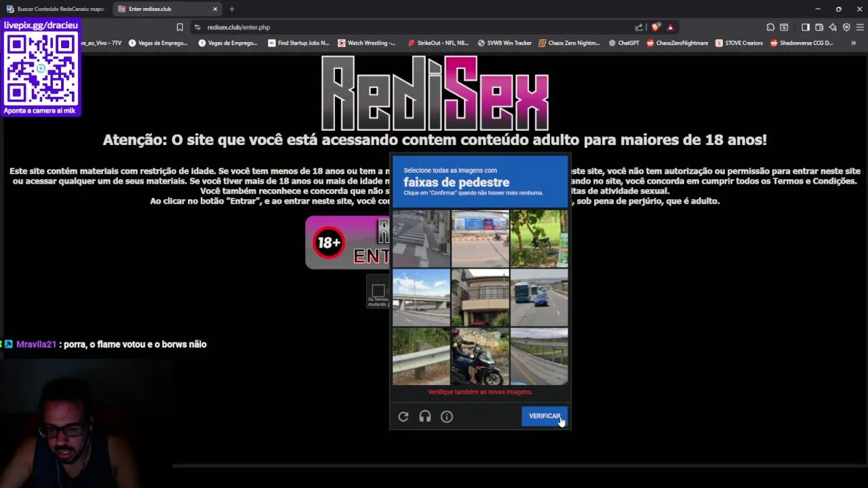
Task: Switch to Buscar Conteúdo RedeCanais tab
Action: coord(55,9)
